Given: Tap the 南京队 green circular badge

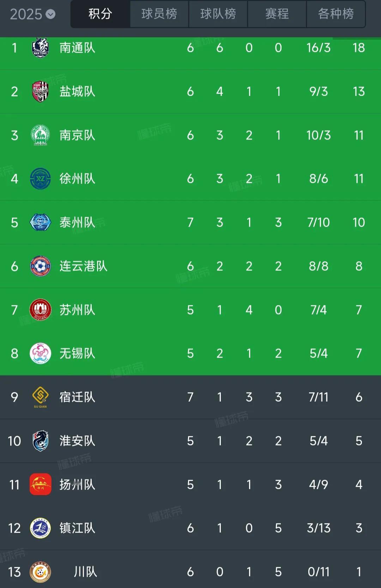Looking at the screenshot, I should pos(40,135).
